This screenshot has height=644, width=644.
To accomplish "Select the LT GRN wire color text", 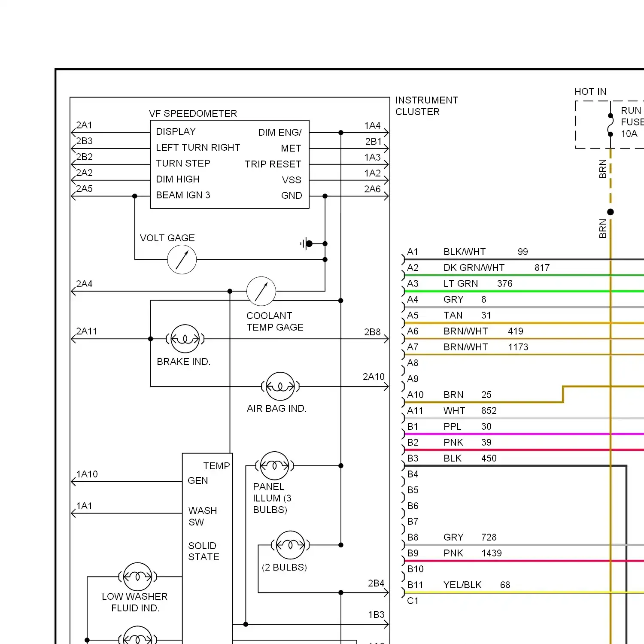I will click(x=461, y=283).
